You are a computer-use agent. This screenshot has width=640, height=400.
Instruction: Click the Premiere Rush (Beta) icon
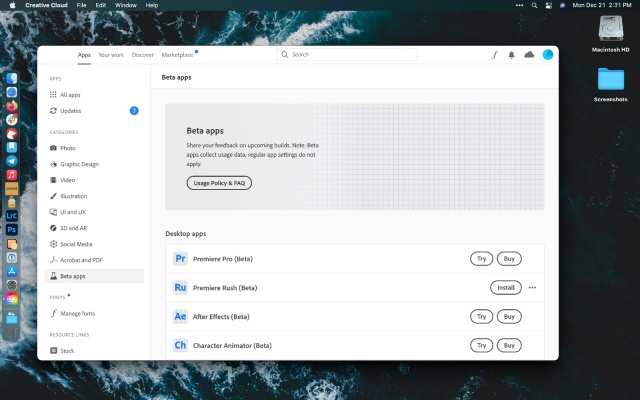(x=180, y=287)
